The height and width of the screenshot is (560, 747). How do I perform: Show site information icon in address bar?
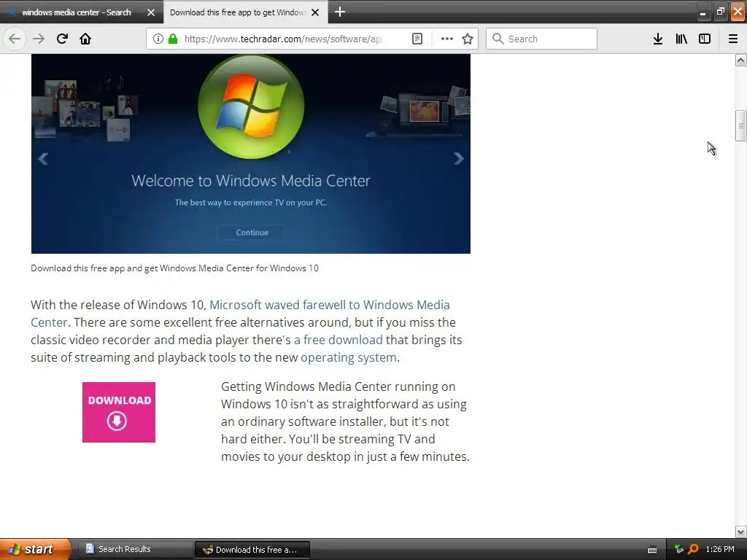tap(158, 39)
